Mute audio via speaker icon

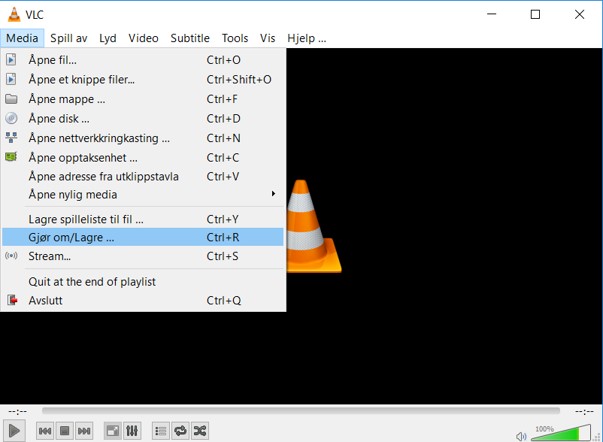click(x=521, y=435)
